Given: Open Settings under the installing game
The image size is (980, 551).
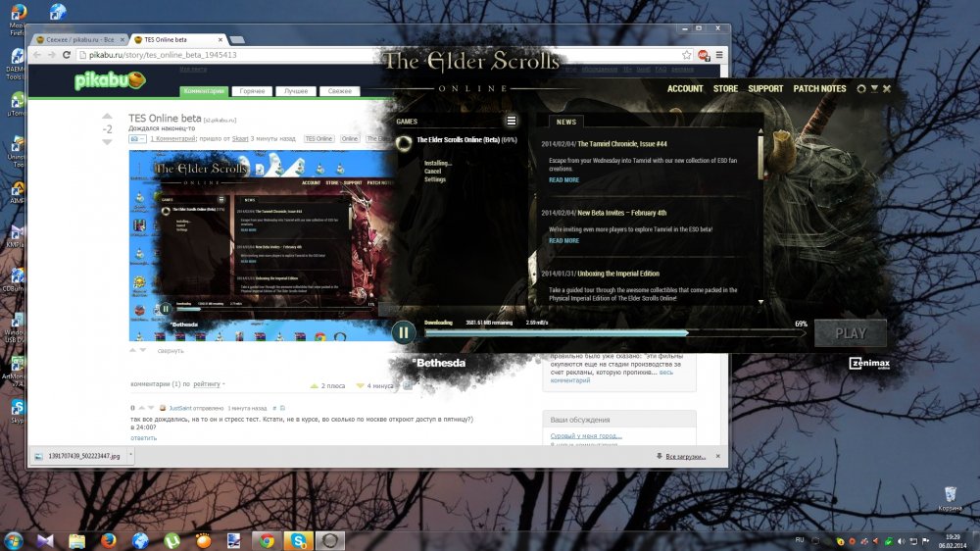Looking at the screenshot, I should [x=434, y=179].
